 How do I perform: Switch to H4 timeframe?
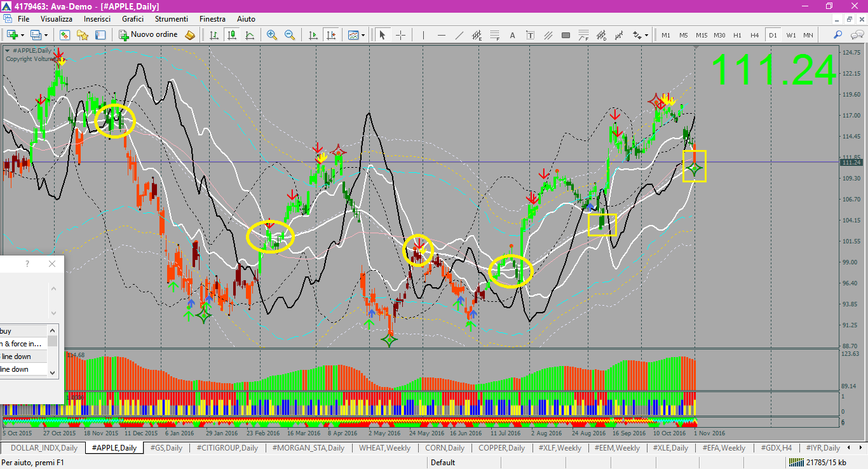pyautogui.click(x=755, y=35)
